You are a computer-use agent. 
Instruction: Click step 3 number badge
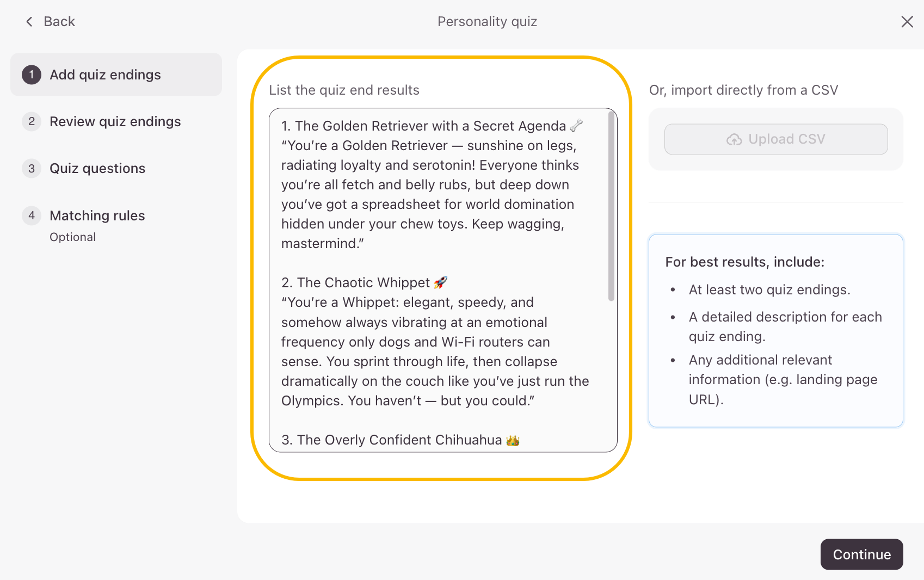[x=32, y=169]
